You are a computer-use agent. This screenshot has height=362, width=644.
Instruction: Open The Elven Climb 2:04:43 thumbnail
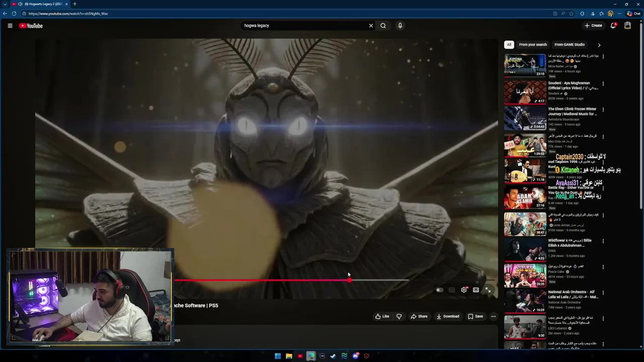[x=525, y=118]
